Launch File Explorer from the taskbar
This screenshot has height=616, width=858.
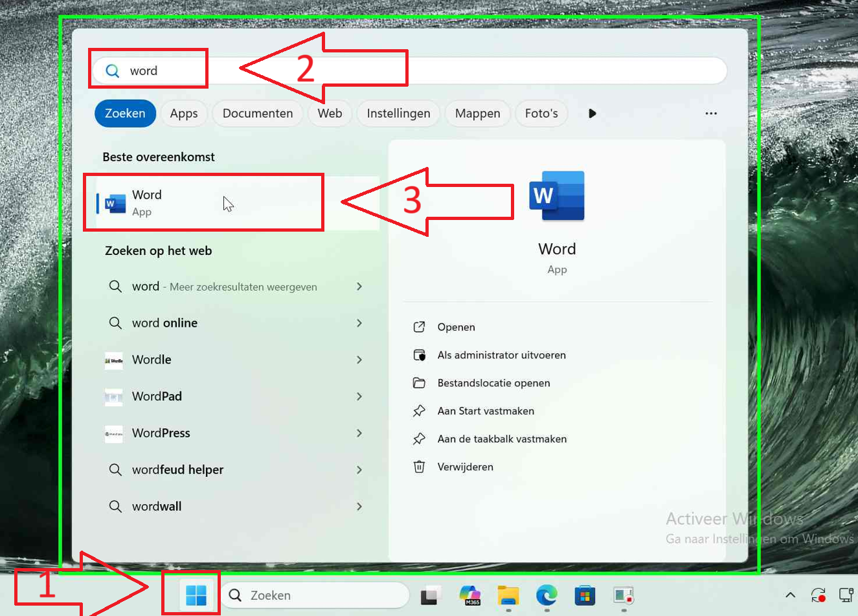[x=508, y=595]
